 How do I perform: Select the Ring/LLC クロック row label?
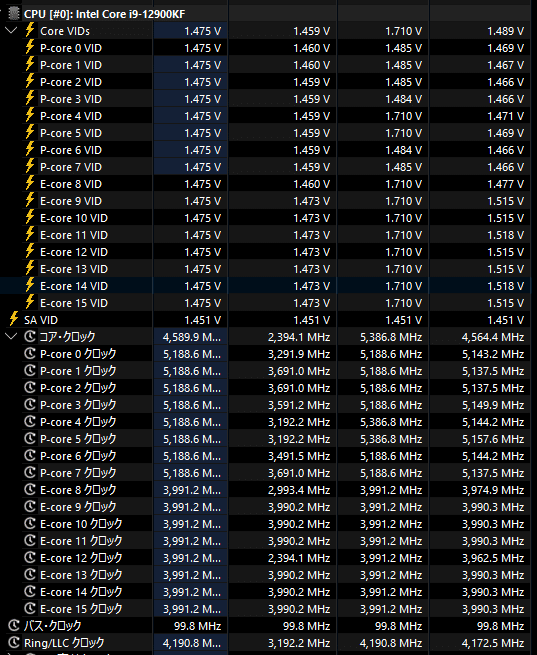[x=64, y=643]
